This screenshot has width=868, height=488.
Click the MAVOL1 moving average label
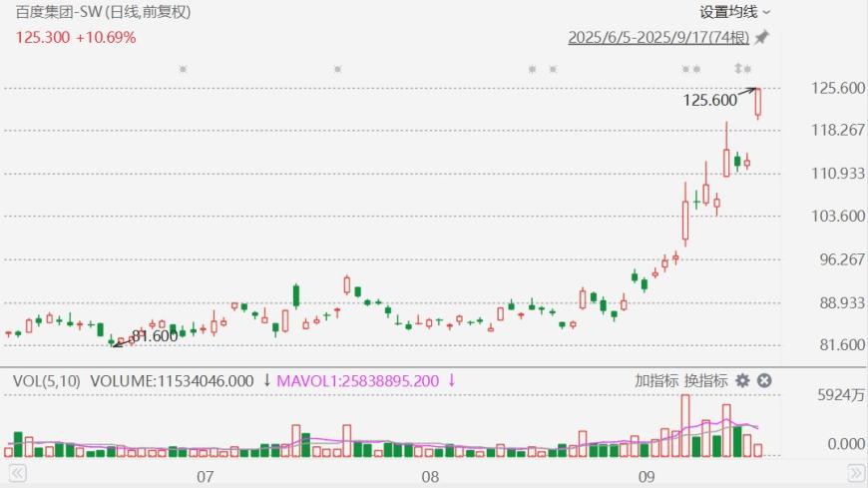pos(357,380)
